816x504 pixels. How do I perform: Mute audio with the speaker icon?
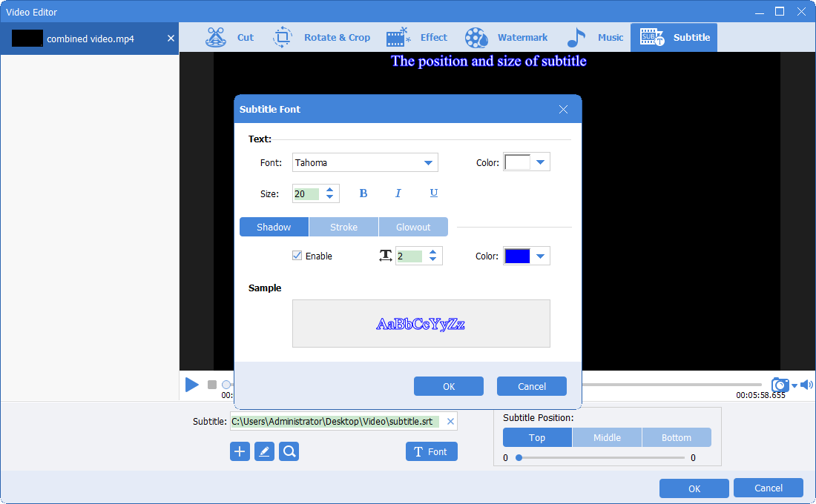tap(806, 385)
